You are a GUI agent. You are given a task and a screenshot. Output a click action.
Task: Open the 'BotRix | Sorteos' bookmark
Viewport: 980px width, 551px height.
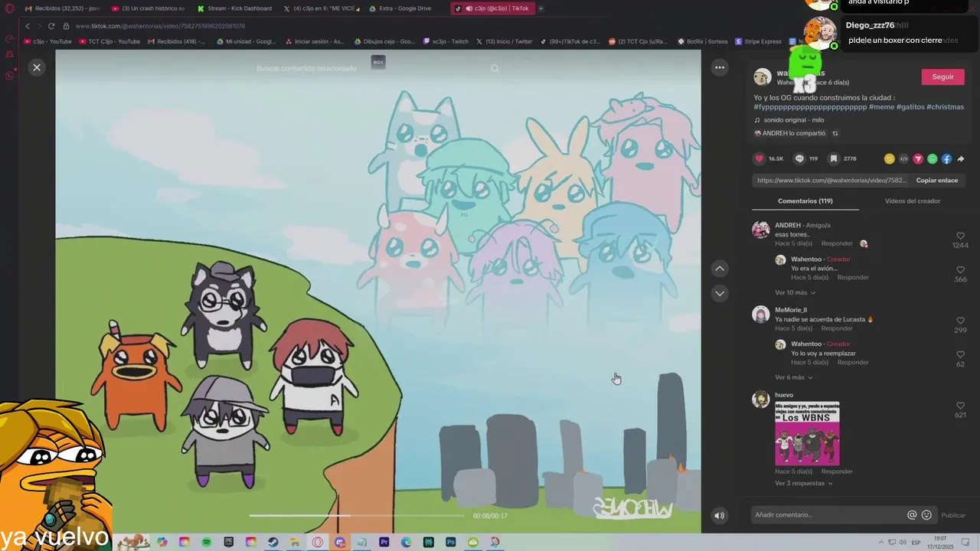click(x=703, y=41)
